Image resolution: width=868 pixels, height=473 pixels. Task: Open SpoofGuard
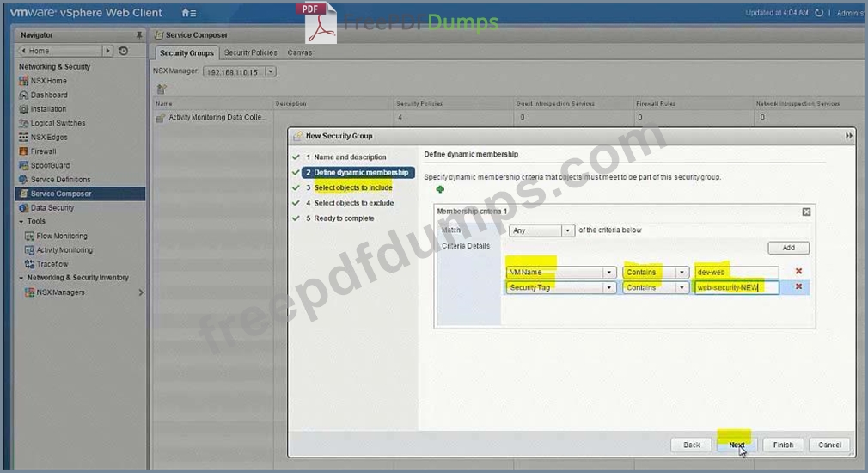[x=50, y=166]
